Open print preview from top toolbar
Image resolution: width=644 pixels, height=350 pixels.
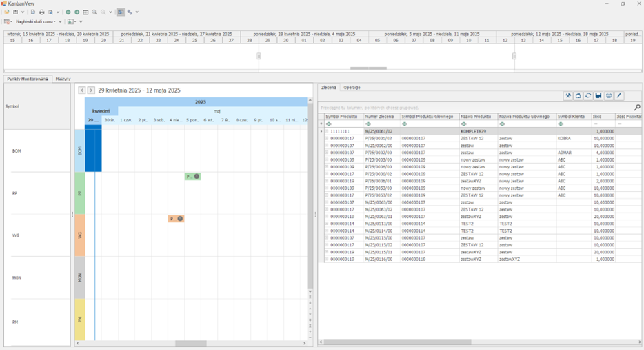pyautogui.click(x=50, y=12)
